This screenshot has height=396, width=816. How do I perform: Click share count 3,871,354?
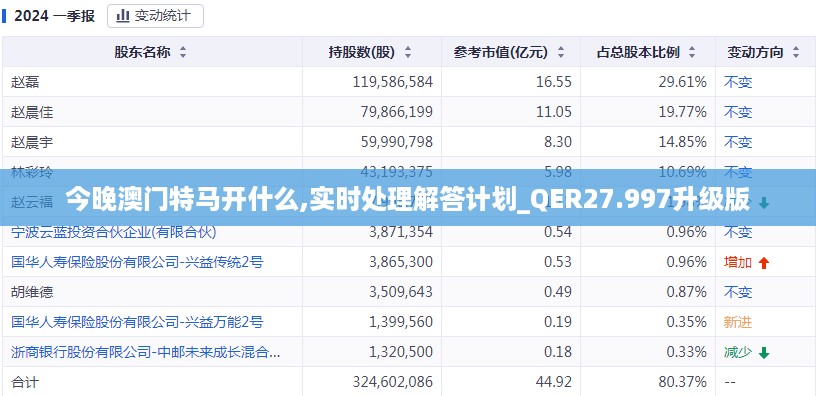401,232
